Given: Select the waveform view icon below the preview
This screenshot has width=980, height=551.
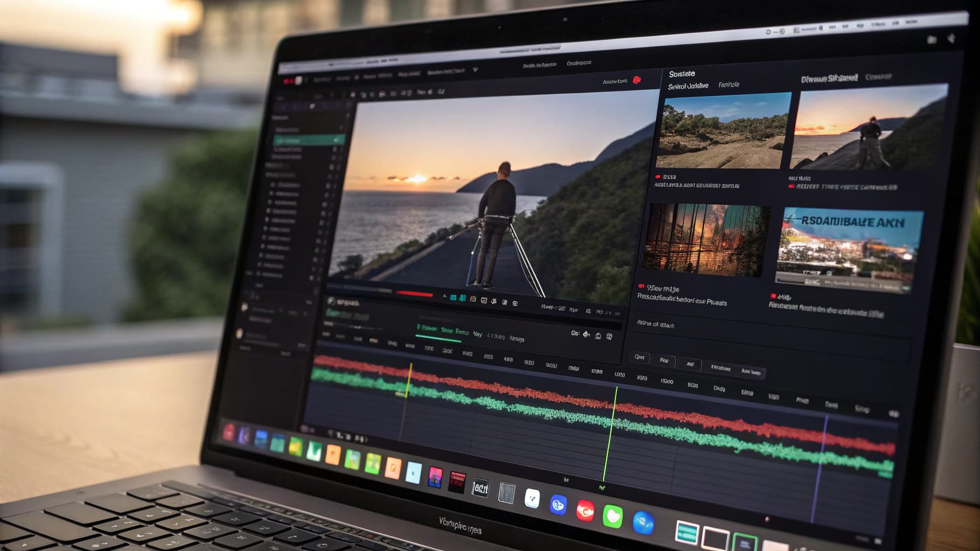Looking at the screenshot, I should (x=463, y=298).
